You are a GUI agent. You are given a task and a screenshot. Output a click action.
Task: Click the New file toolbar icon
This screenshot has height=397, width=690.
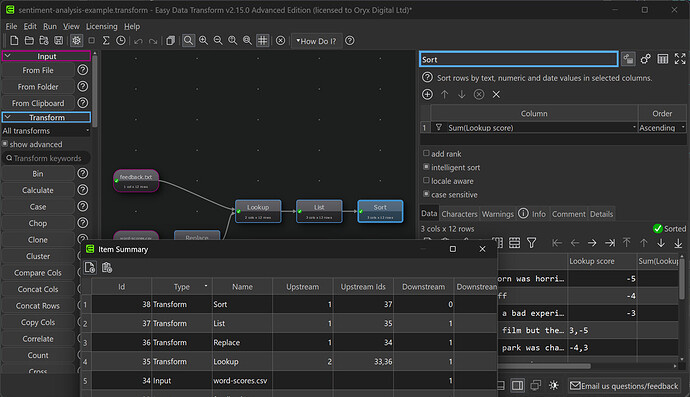pos(14,41)
